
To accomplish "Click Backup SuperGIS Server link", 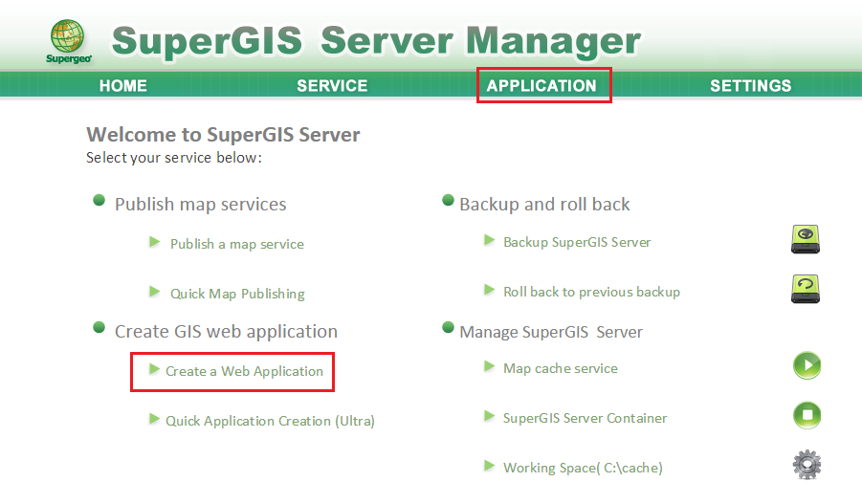I will [x=577, y=242].
